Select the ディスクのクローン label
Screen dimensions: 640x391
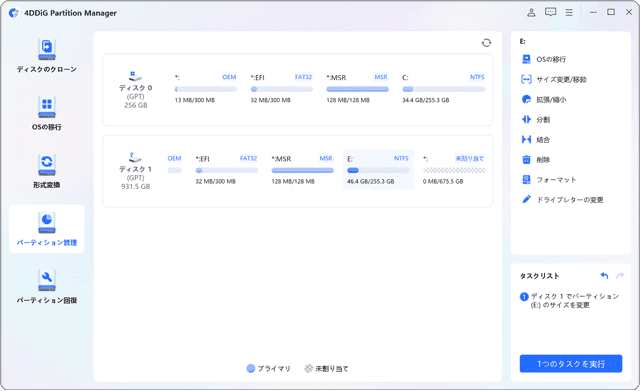47,69
